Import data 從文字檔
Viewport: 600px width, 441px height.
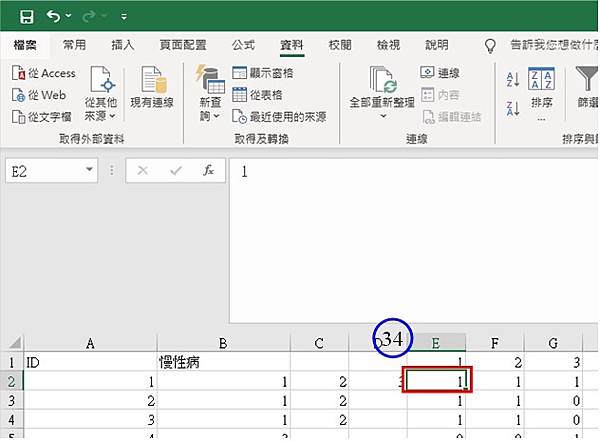pyautogui.click(x=42, y=117)
